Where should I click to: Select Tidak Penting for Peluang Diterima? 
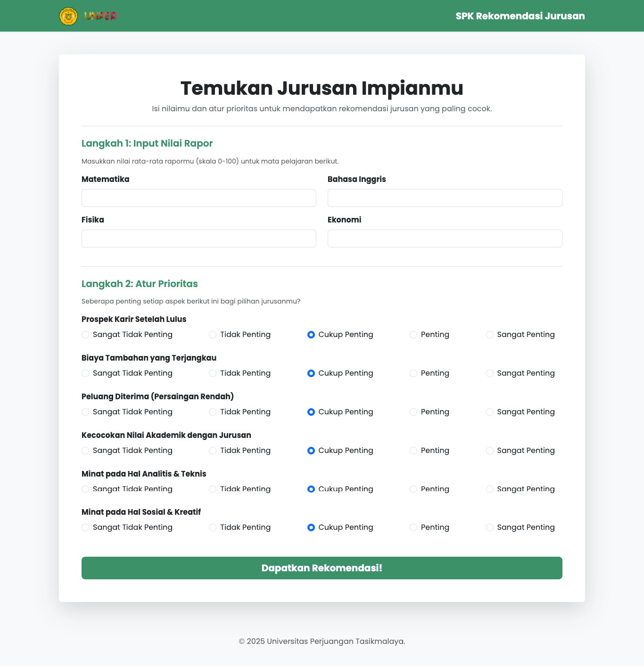tap(212, 412)
